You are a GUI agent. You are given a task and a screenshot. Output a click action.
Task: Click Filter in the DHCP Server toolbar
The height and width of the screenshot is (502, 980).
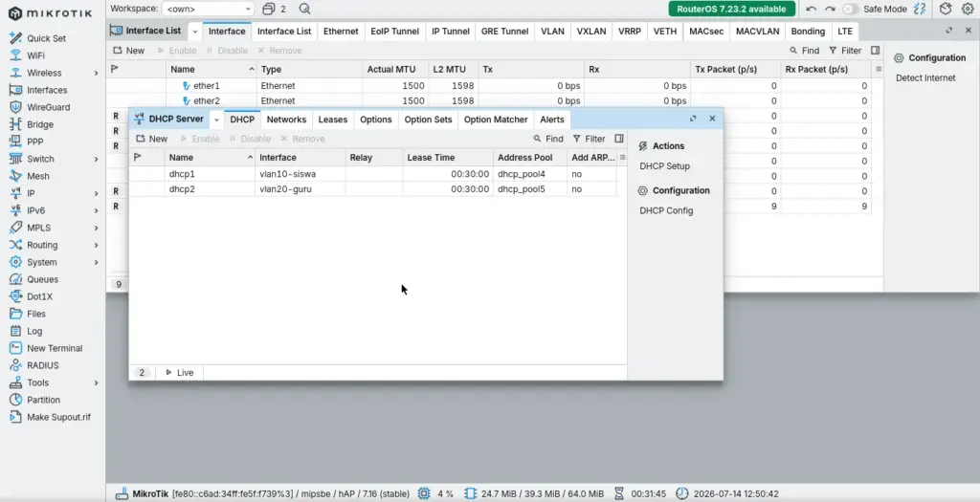pyautogui.click(x=589, y=139)
